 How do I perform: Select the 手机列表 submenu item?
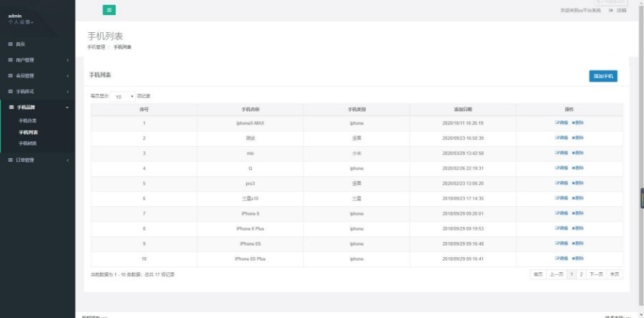tap(29, 132)
